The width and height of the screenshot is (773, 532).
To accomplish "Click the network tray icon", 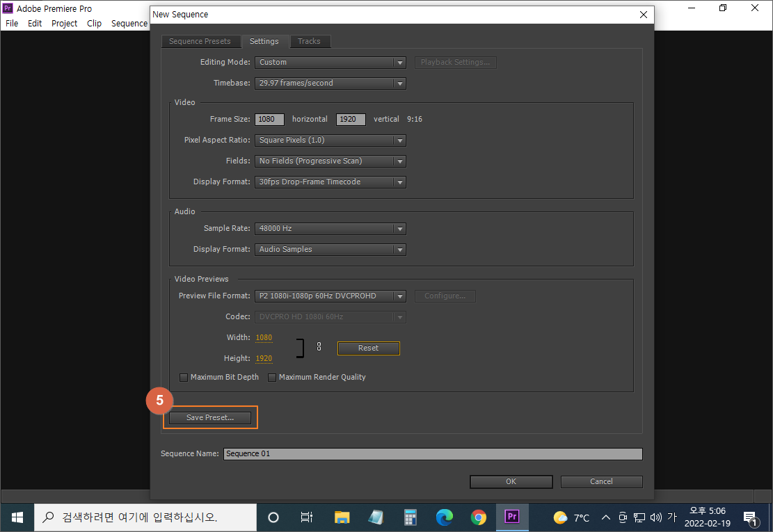I will pos(639,517).
